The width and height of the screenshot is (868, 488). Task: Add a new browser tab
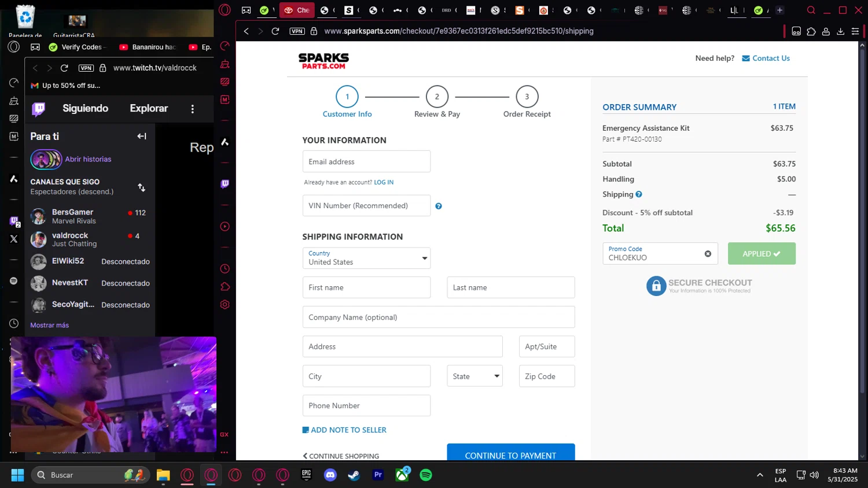click(779, 10)
